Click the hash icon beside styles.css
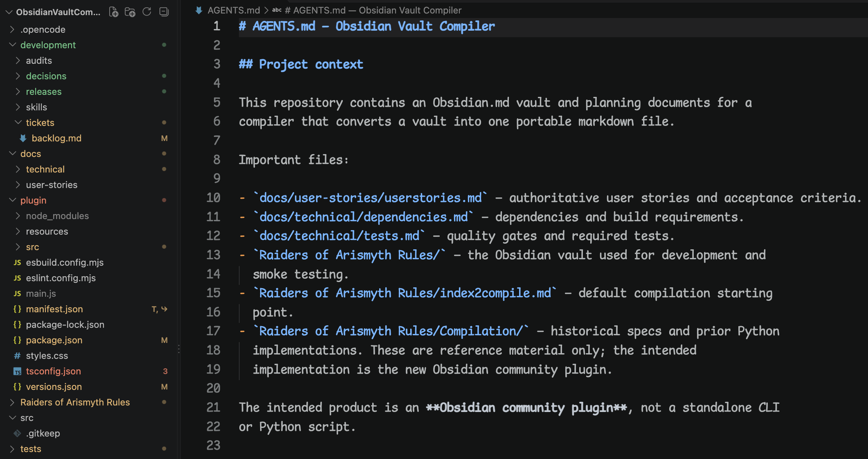 click(17, 356)
